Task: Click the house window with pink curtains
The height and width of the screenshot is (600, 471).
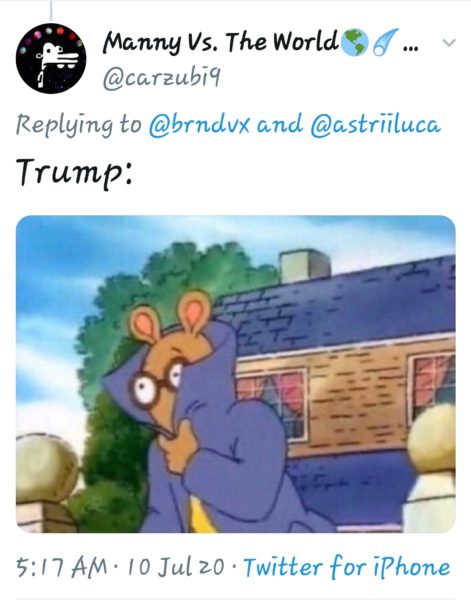Action: [274, 404]
